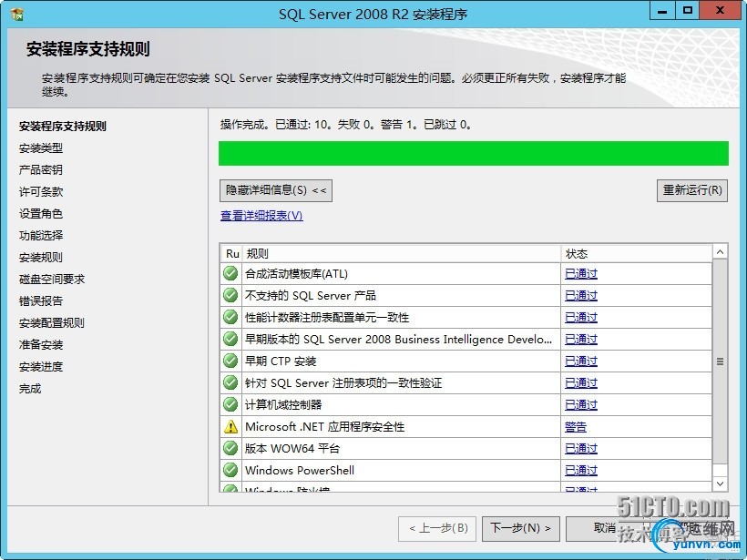The height and width of the screenshot is (560, 747).
Task: Click the 操作完成 summary status line
Action: tap(346, 125)
